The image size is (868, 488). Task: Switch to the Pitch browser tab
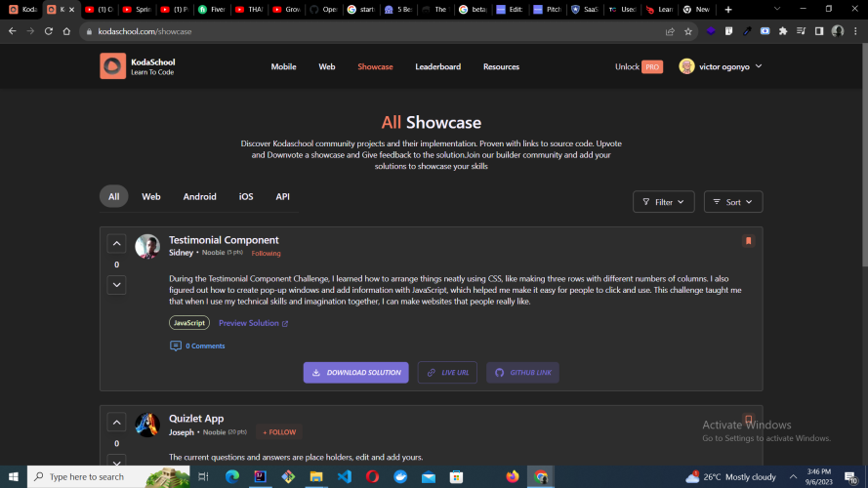click(547, 10)
